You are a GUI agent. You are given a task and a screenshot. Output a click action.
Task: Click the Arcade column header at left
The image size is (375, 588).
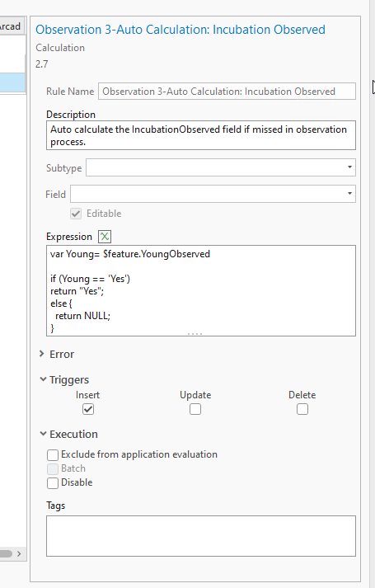(x=12, y=26)
